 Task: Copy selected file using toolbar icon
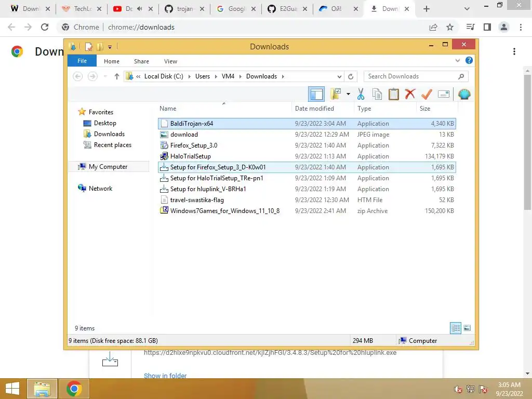[377, 94]
